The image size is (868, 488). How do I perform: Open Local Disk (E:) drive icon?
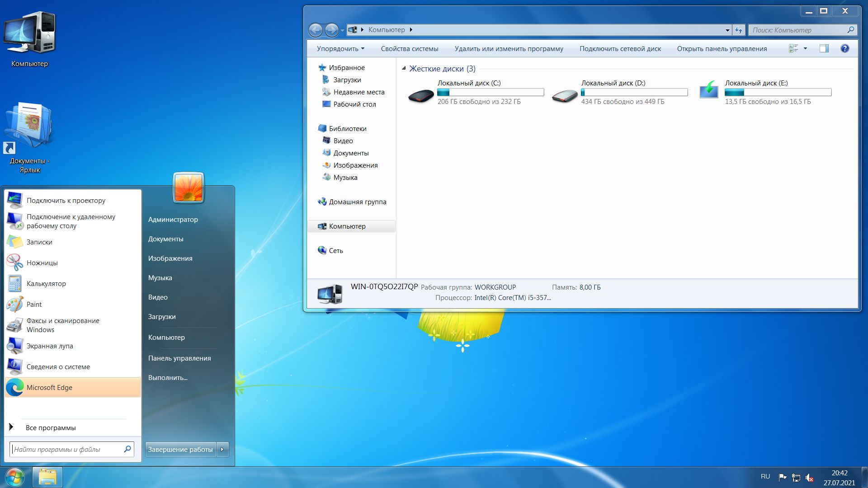pos(708,90)
